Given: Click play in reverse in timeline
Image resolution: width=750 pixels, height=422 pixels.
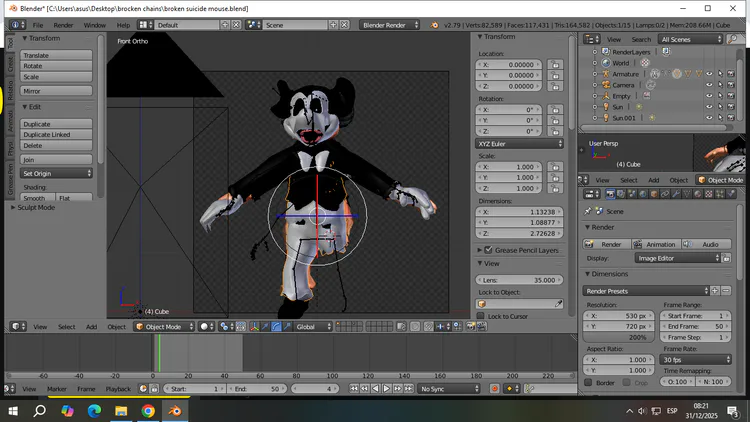Looking at the screenshot, I should (x=375, y=389).
